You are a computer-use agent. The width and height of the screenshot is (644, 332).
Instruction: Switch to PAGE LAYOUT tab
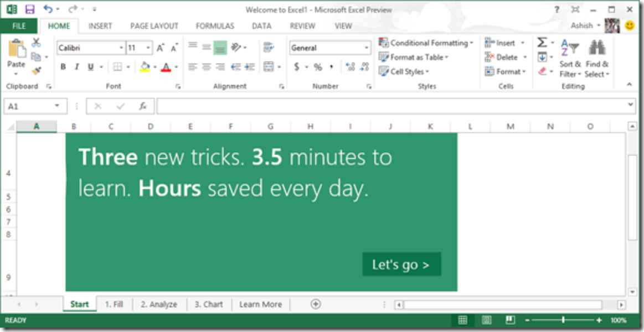(x=154, y=26)
